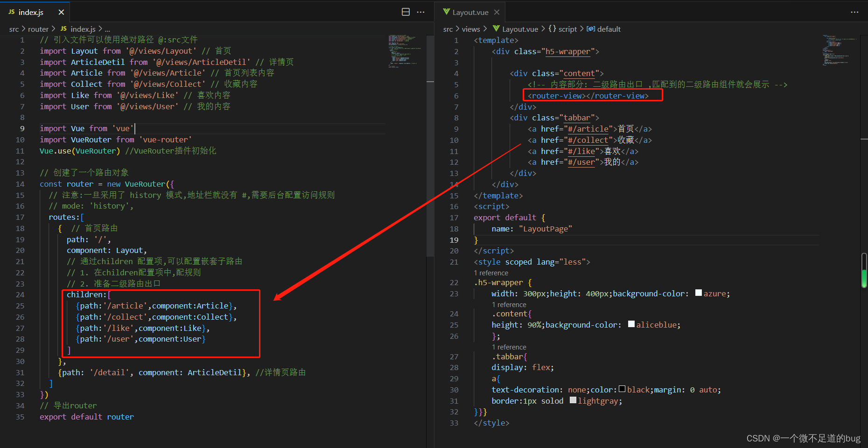This screenshot has height=448, width=868.
Task: Click line number 24 in index.js
Action: point(20,294)
